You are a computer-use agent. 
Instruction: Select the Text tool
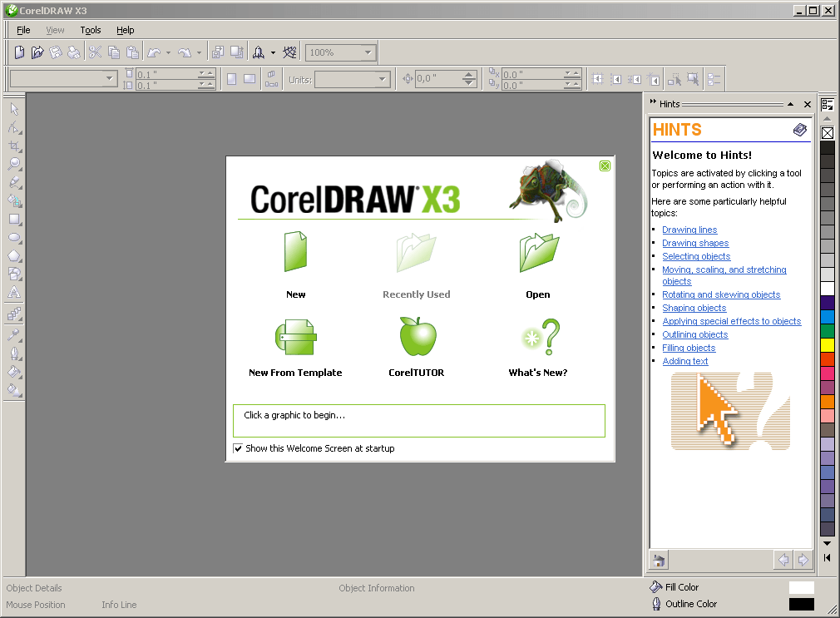(14, 293)
